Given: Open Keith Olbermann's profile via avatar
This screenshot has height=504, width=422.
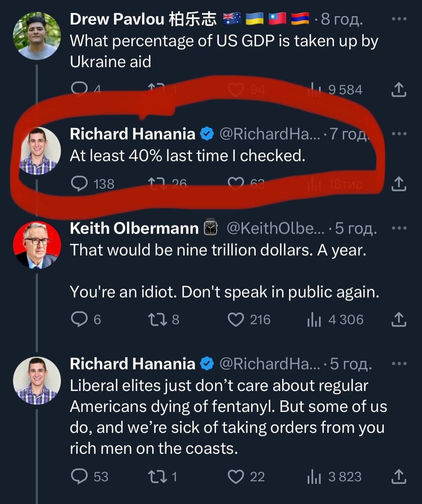Looking at the screenshot, I should 37,245.
